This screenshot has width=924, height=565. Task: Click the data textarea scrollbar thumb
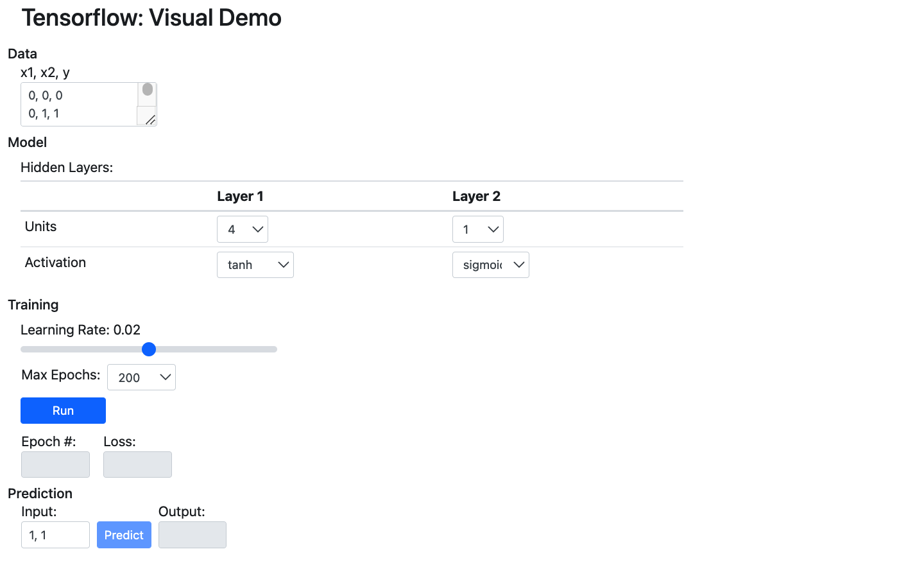pyautogui.click(x=148, y=89)
